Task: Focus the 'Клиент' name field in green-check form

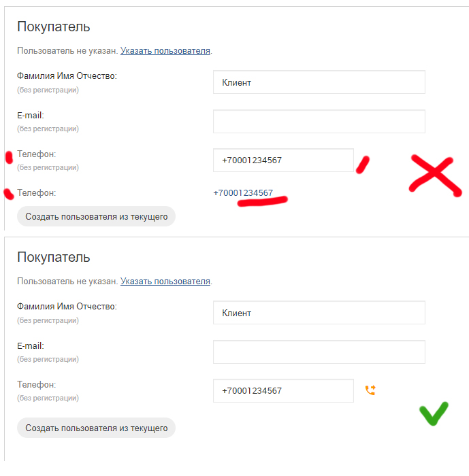Action: 319,313
